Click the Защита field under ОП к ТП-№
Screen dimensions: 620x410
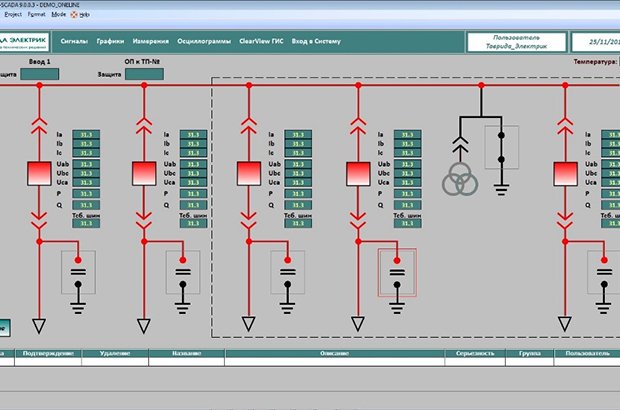tap(144, 74)
